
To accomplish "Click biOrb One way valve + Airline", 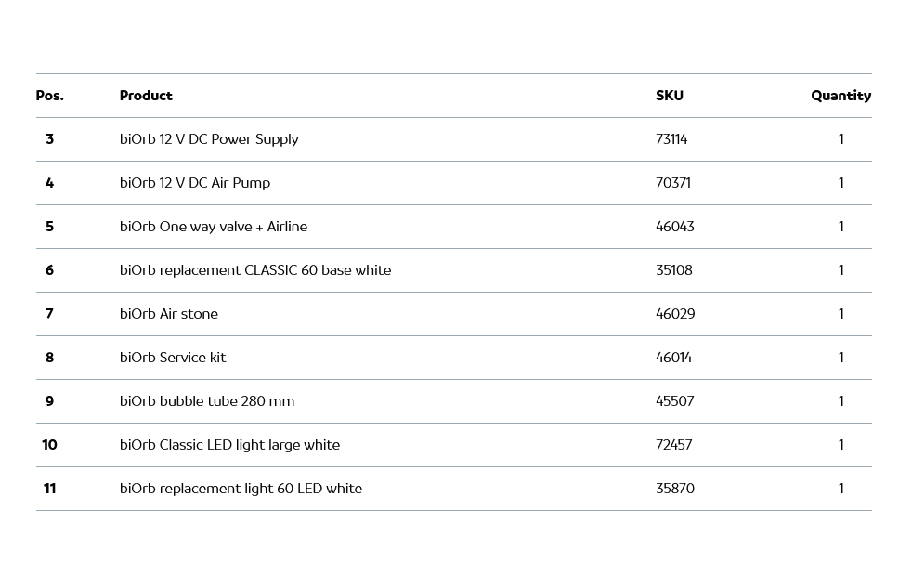I will click(x=214, y=227).
